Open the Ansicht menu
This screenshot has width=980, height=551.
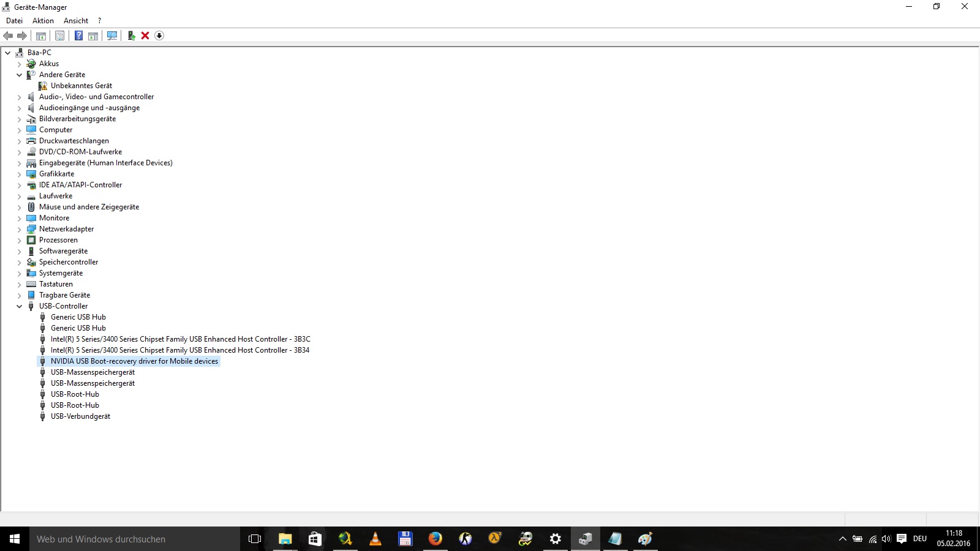pos(76,21)
